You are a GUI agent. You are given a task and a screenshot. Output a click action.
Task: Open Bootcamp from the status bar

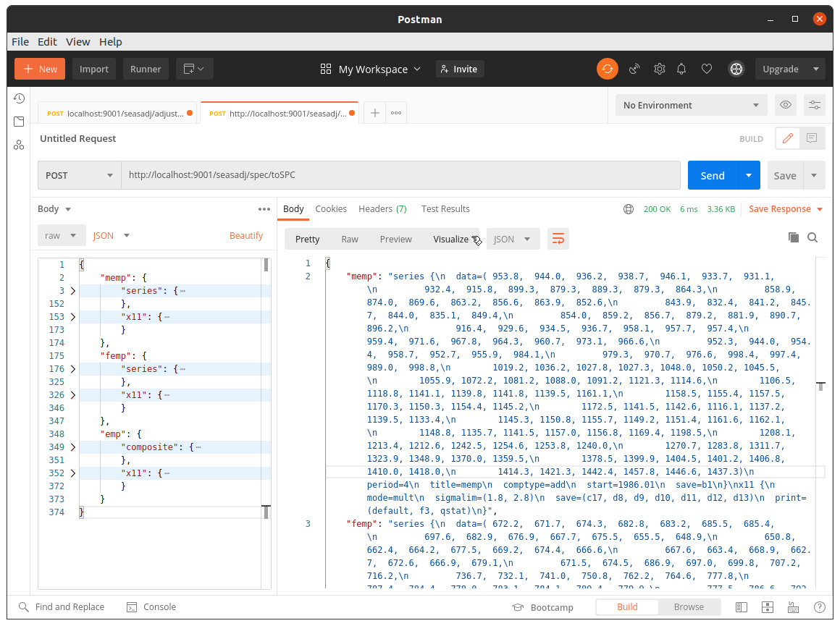coord(543,607)
